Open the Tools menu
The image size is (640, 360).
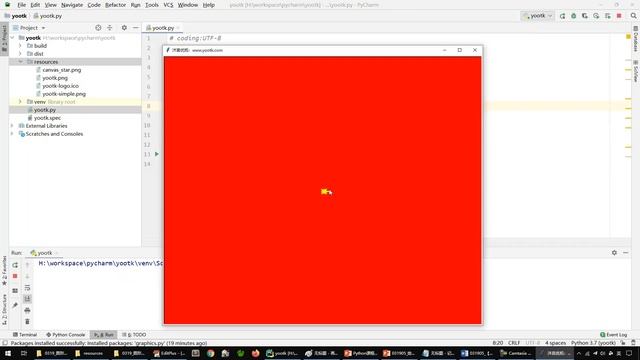(152, 5)
